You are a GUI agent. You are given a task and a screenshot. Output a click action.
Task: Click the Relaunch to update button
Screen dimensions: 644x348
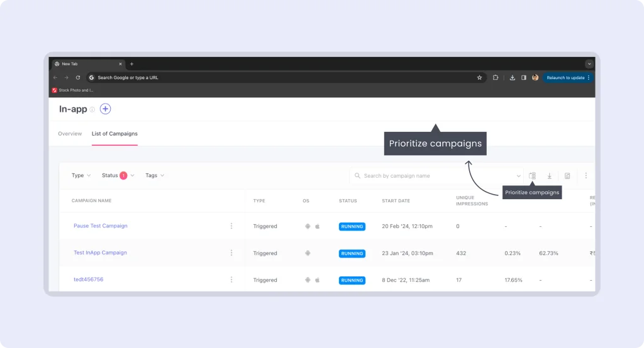tap(568, 78)
